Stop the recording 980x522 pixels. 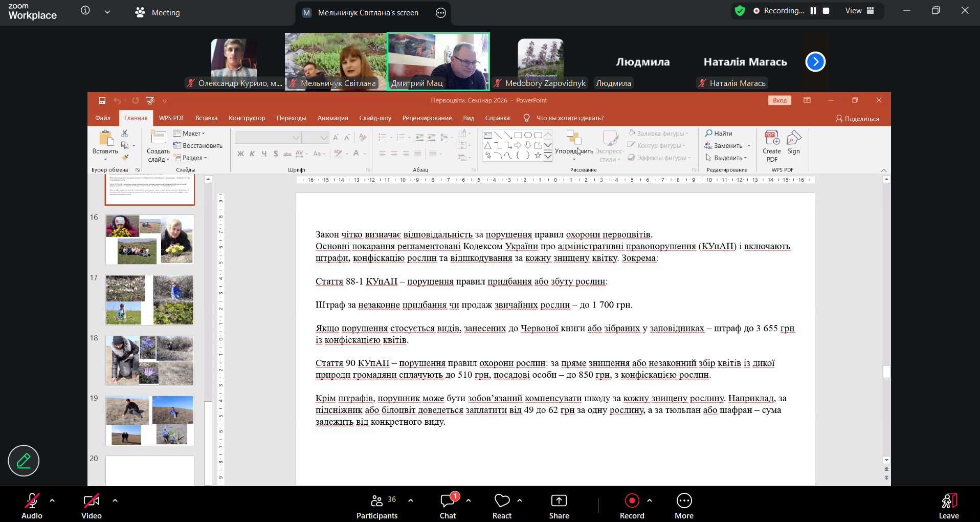tap(826, 11)
